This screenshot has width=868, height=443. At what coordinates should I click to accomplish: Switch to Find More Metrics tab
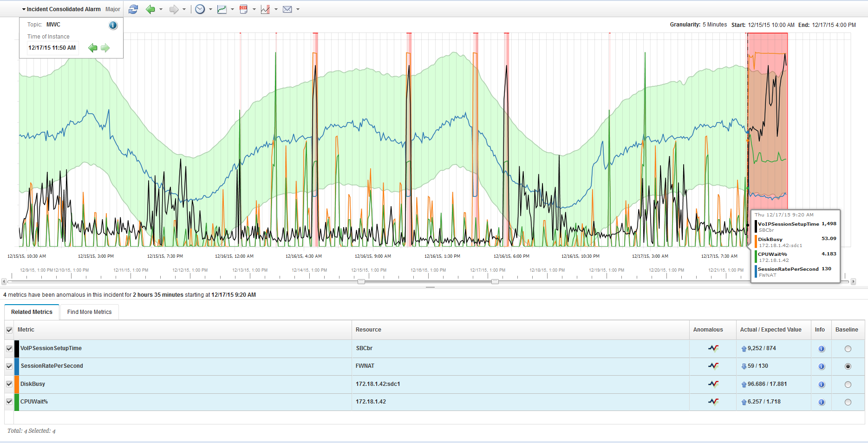pos(89,312)
